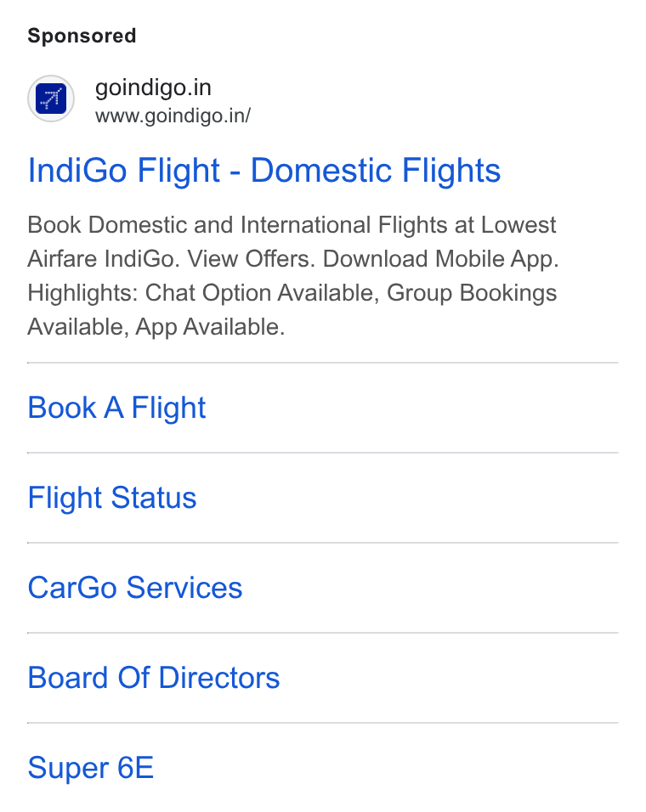The height and width of the screenshot is (812, 646).
Task: Click the word "Lowest" in description
Action: coord(518,225)
